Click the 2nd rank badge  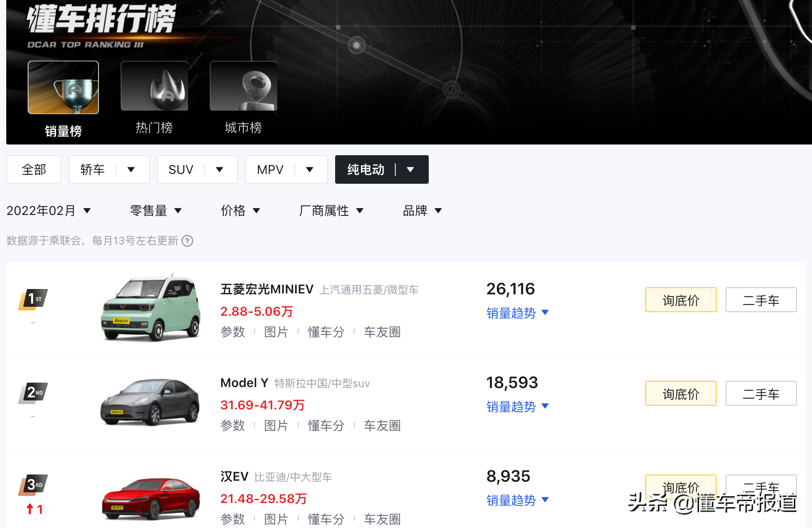[33, 393]
